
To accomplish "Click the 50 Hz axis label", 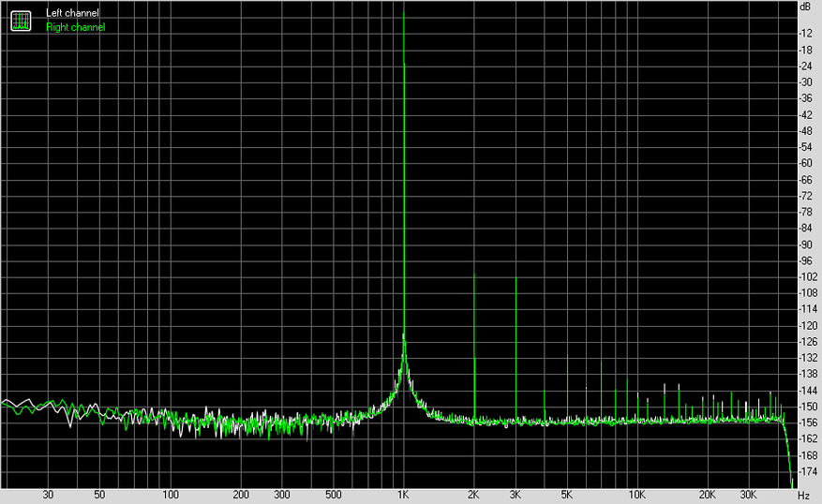I will click(99, 495).
